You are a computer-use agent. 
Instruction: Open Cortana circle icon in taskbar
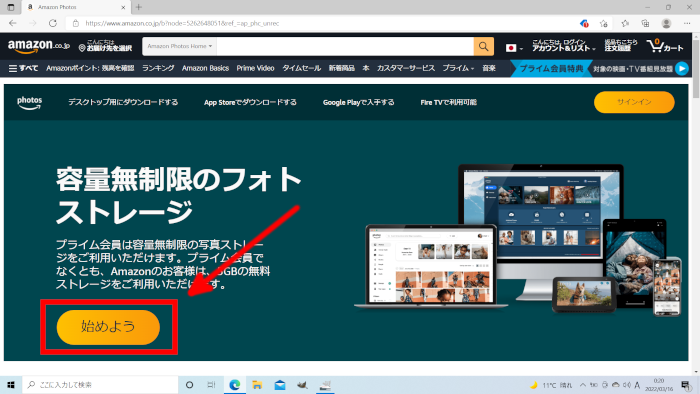pos(189,385)
